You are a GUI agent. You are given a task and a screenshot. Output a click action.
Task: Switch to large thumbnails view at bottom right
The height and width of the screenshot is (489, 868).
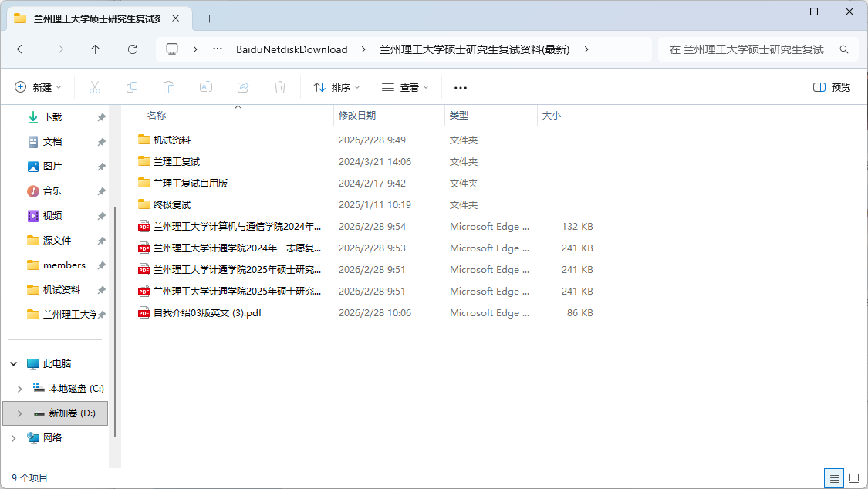click(x=853, y=478)
